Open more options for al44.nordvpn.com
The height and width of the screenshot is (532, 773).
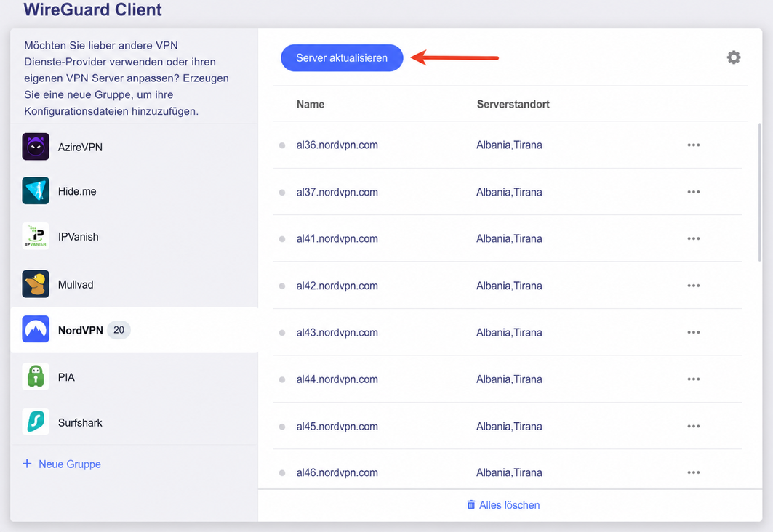(694, 379)
